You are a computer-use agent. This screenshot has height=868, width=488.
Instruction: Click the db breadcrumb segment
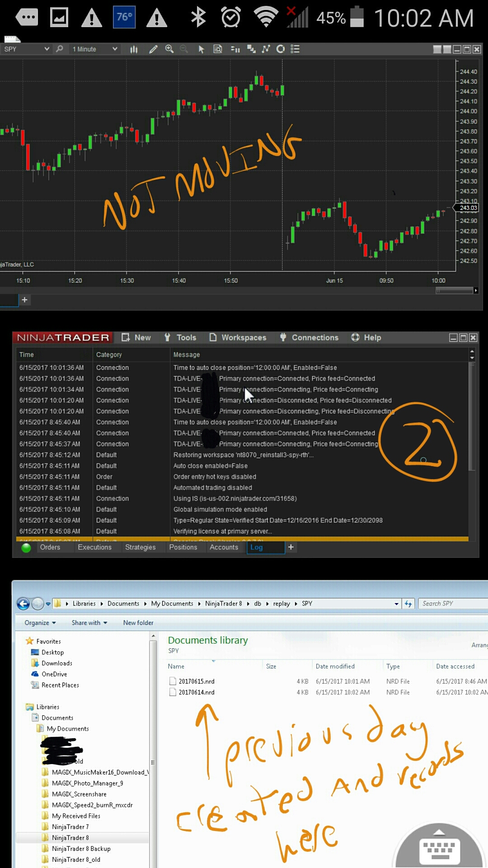point(258,604)
